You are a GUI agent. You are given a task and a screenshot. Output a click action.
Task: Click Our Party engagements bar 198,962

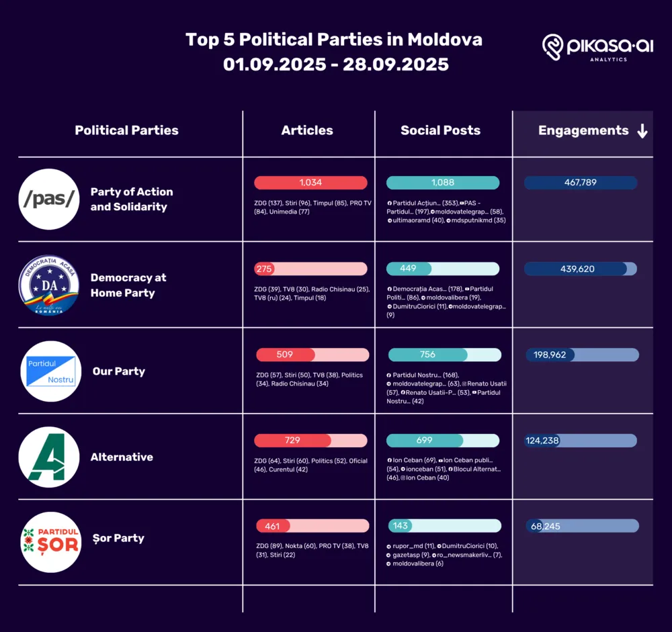[582, 355]
